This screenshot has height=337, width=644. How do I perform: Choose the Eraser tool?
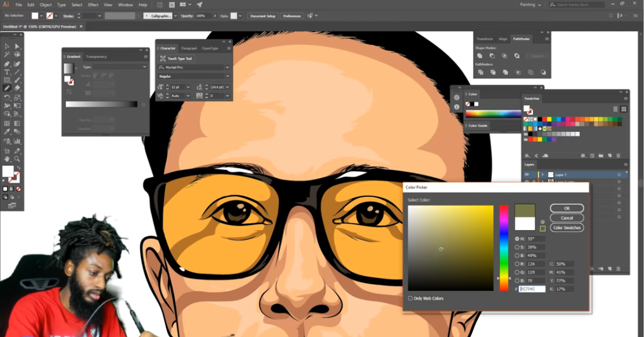point(17,88)
